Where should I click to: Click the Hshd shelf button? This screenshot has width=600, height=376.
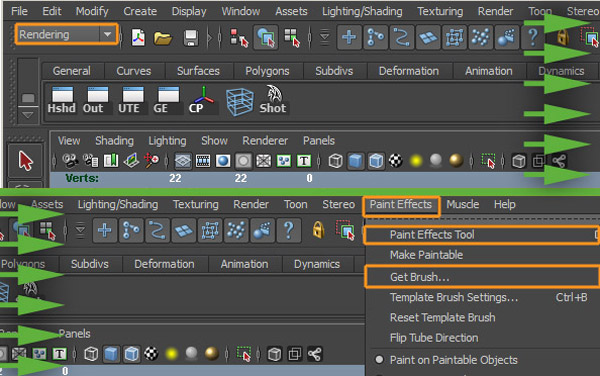coord(62,100)
